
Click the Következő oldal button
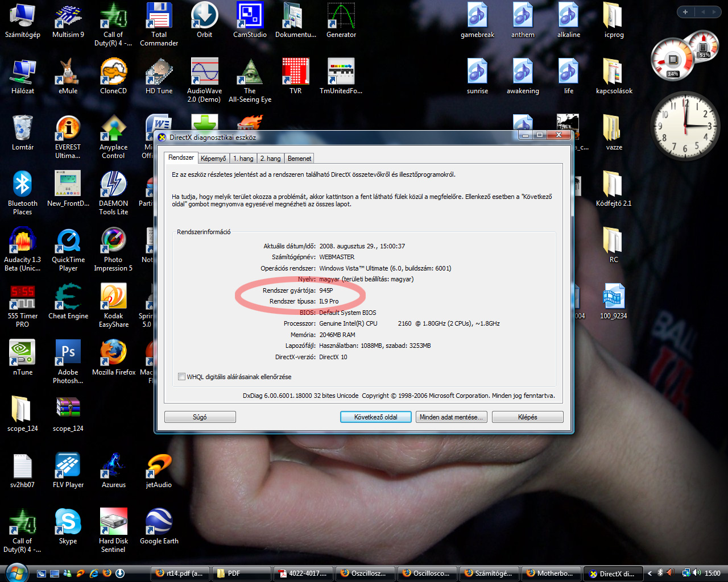(376, 417)
